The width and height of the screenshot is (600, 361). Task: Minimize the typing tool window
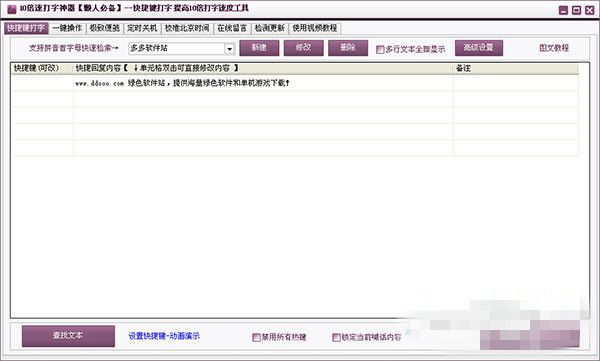(x=563, y=10)
